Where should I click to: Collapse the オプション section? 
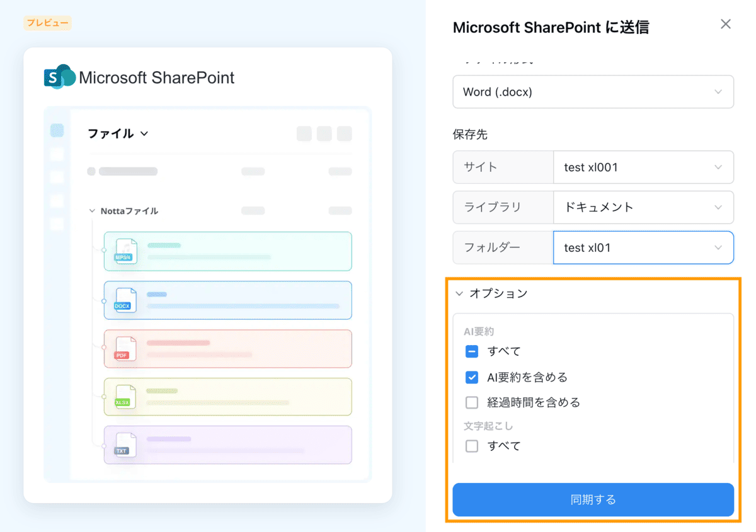coord(459,293)
